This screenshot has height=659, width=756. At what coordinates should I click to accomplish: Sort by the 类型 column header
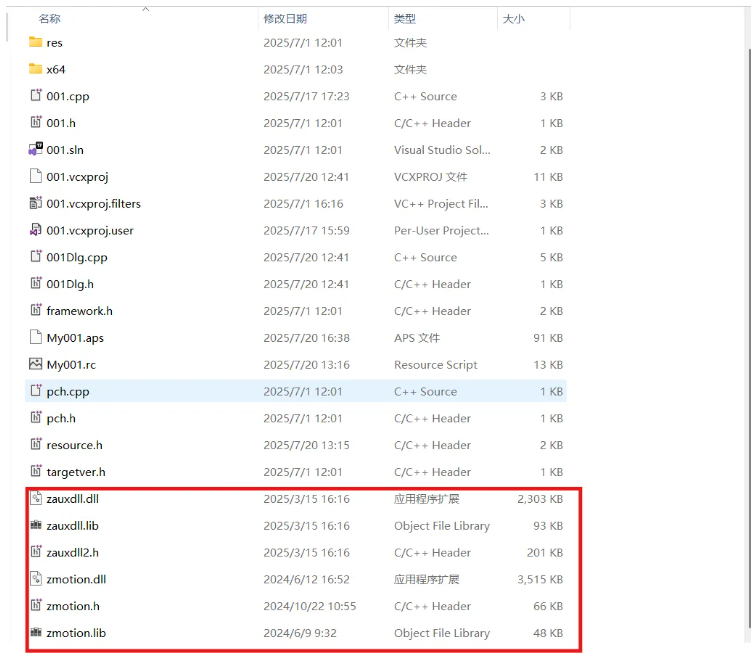405,19
